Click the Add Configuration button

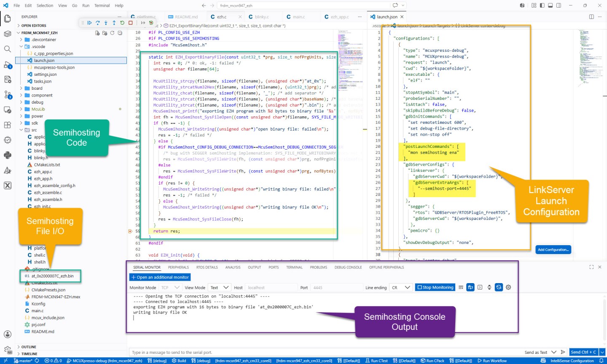click(553, 250)
